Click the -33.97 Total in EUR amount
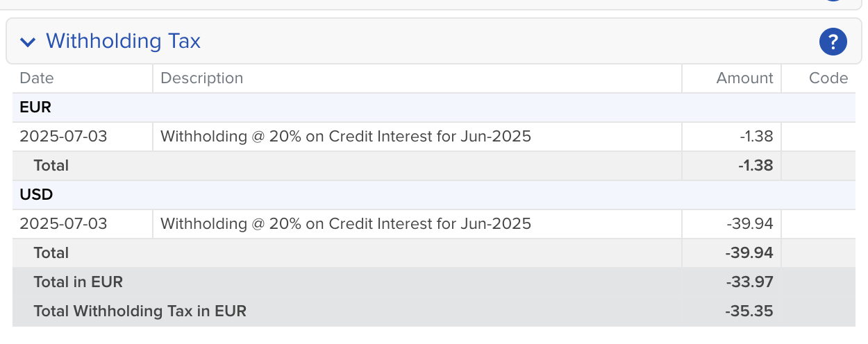Viewport: 868px width, 344px height. 749,282
